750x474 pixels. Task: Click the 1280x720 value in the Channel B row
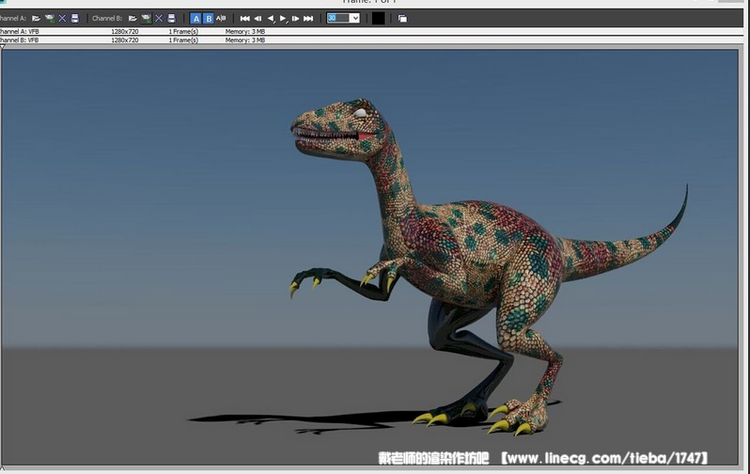tap(125, 40)
